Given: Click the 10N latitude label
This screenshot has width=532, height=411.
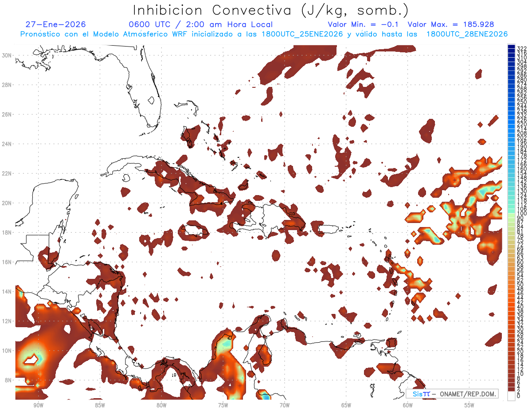Looking at the screenshot, I should 7,350.
